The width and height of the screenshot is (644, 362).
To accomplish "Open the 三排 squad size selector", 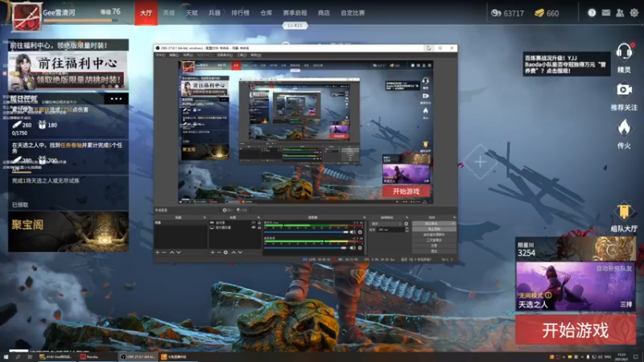I will pos(626,304).
